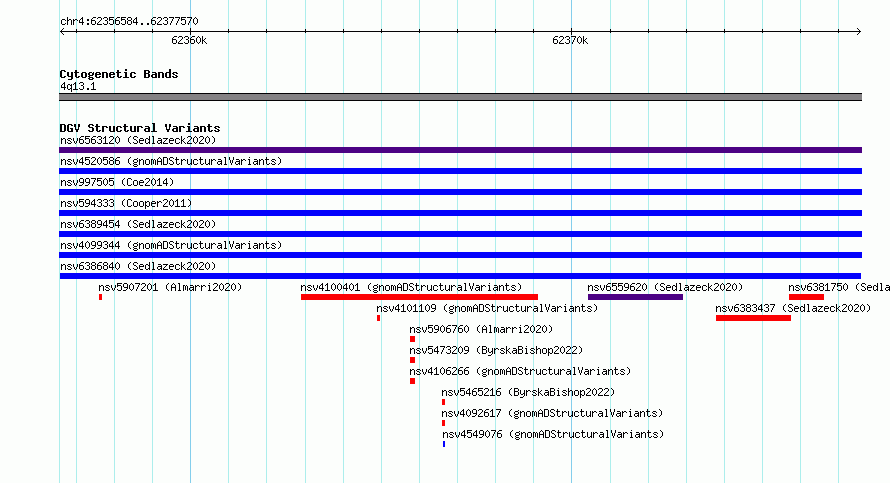Click the nsv5907201 (Almarri2020) label

170,287
